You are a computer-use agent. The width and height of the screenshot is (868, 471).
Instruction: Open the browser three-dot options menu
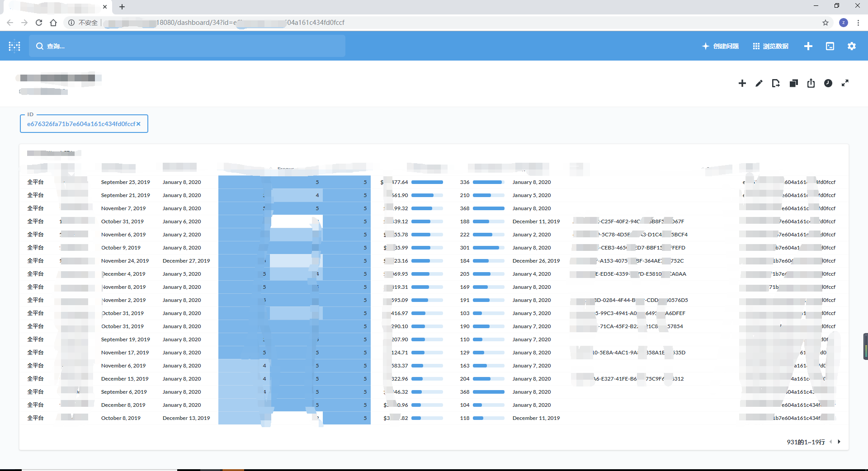[x=859, y=22]
